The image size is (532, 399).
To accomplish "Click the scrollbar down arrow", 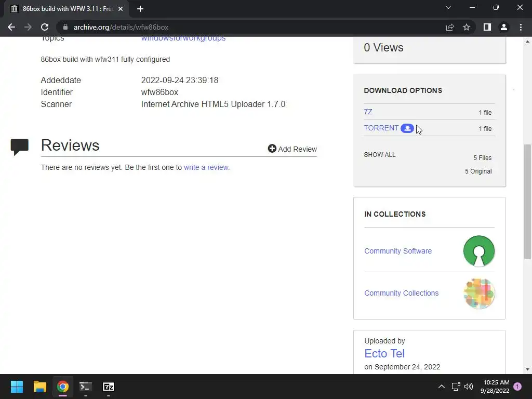I will (527, 369).
